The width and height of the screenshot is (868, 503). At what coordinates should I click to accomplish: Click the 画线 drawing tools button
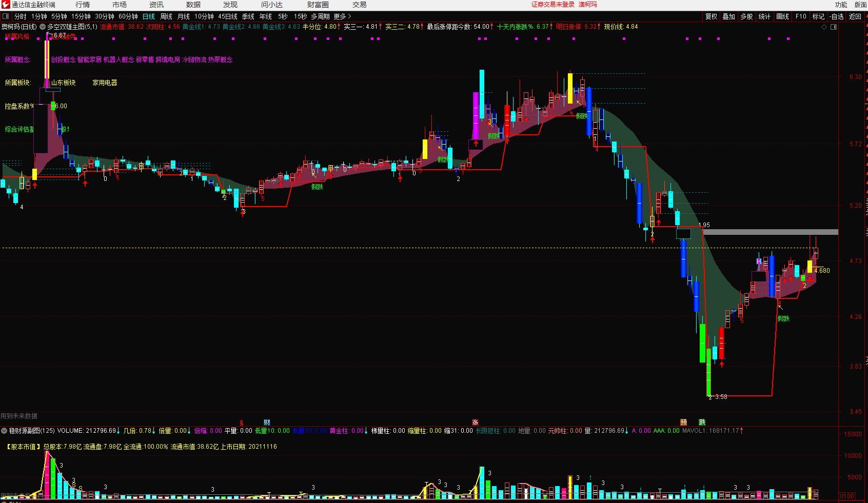point(782,16)
